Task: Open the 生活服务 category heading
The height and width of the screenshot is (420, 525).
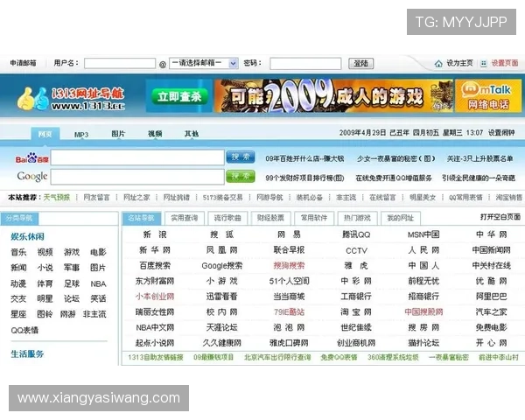Action: (27, 353)
